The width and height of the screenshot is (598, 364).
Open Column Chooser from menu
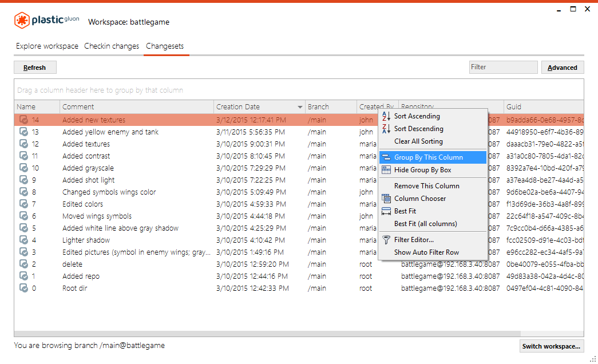(433, 199)
